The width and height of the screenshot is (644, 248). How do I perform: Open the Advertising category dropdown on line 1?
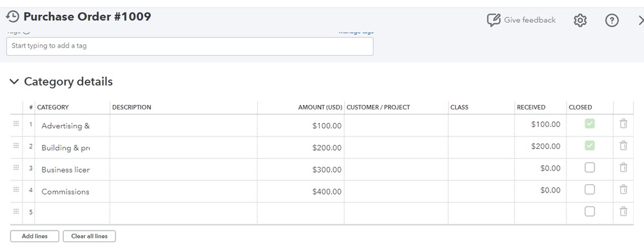[x=72, y=126]
